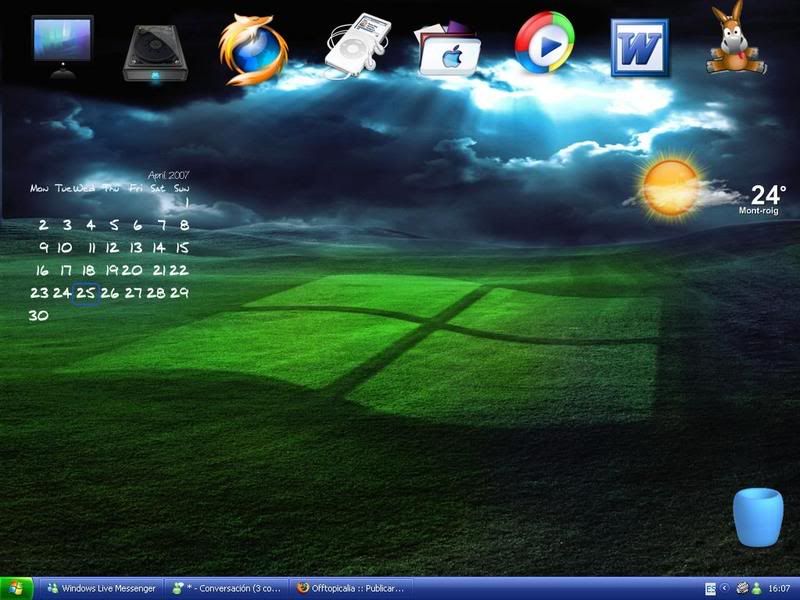Viewport: 800px width, 600px height.
Task: Open the ES language bar selector
Action: point(710,588)
